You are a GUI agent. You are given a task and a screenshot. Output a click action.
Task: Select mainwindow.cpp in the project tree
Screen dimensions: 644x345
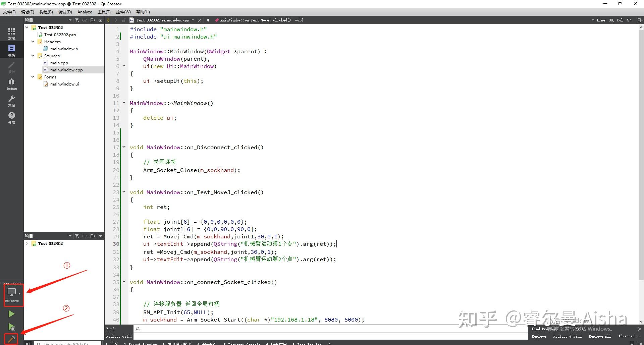point(66,70)
